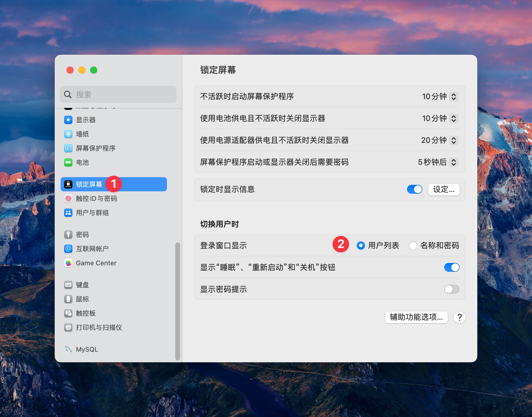532x417 pixels.
Task: Click the yellow minimize window button
Action: 82,70
